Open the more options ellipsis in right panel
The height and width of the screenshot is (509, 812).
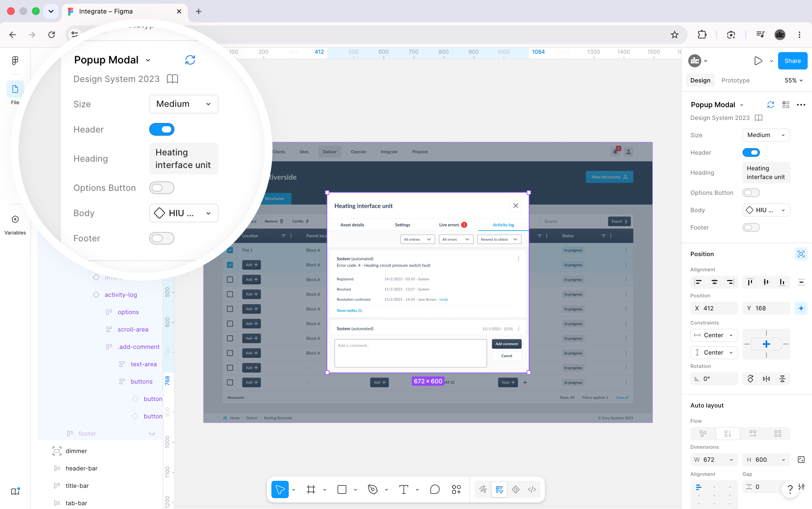(801, 105)
